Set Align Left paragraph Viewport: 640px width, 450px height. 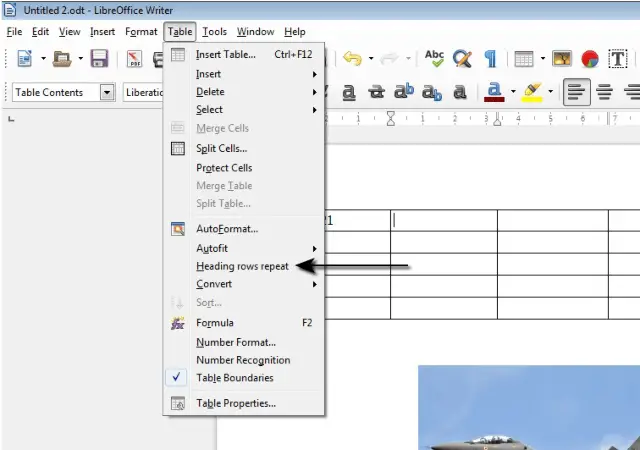[576, 92]
